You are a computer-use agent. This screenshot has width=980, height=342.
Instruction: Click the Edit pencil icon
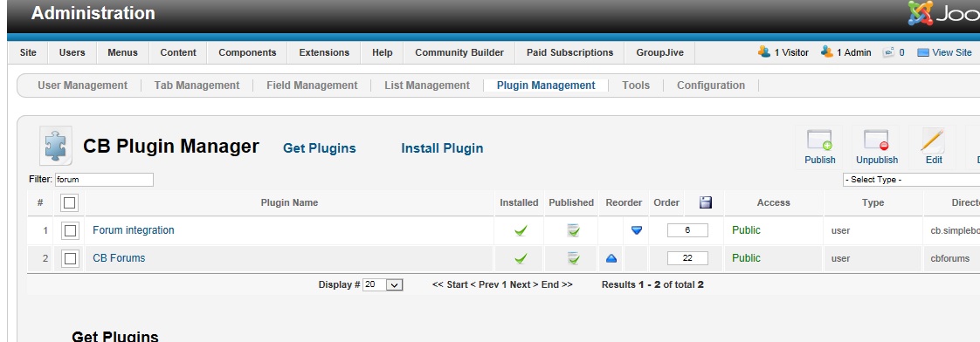coord(933,140)
